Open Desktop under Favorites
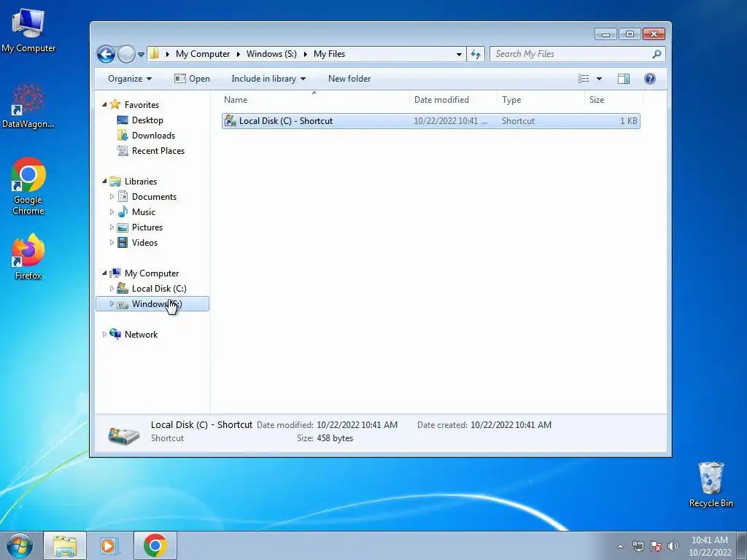This screenshot has height=560, width=747. pos(147,120)
